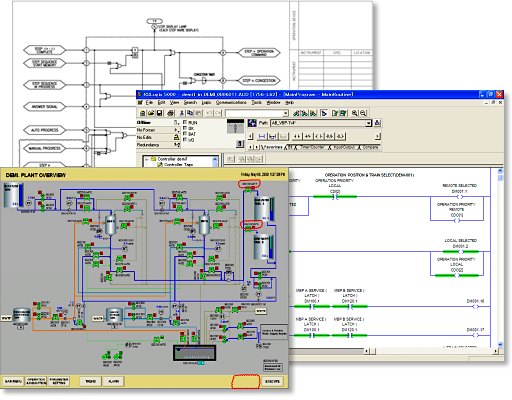Click the Print icon in the toolbar
This screenshot has width=512, height=400.
[170, 113]
